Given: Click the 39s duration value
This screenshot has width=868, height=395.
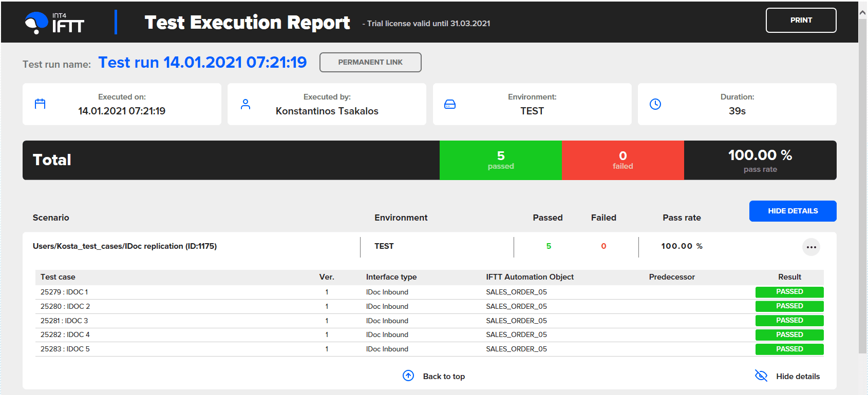Looking at the screenshot, I should pos(737,111).
